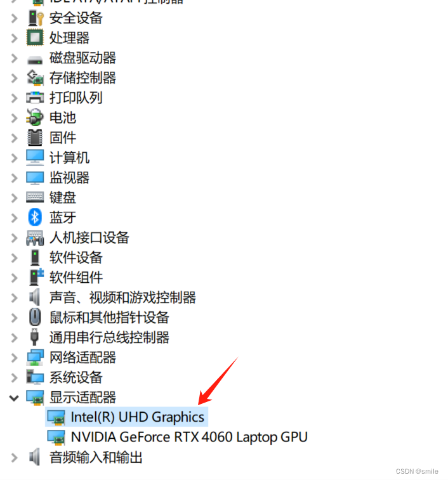
Task: Select the 磁盘驱动器 category label
Action: 82,58
